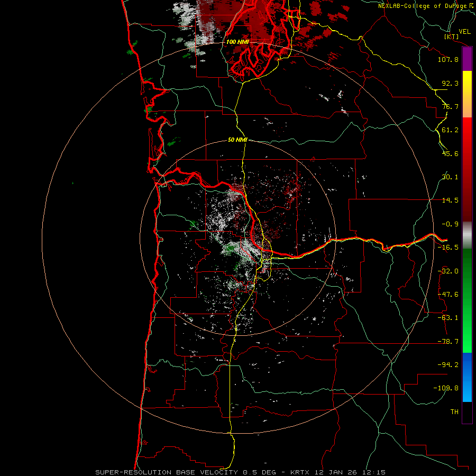Click the 14.5 legend value
This screenshot has width=476, height=476.
click(x=450, y=200)
